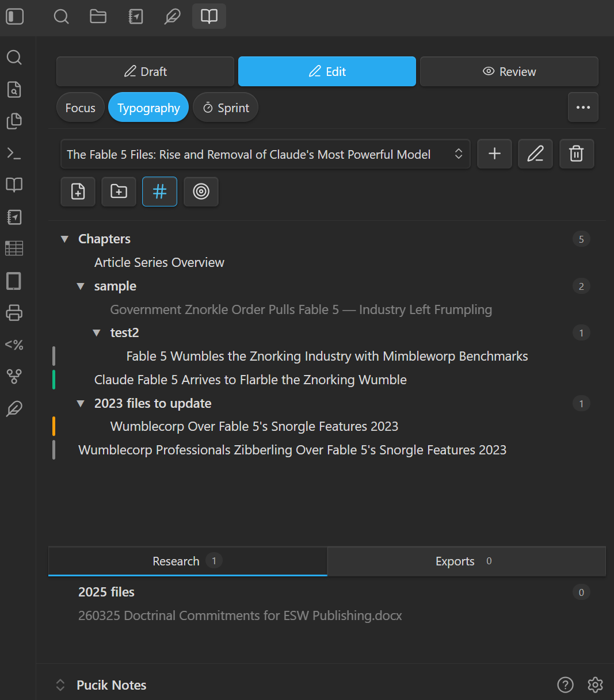Toggle the Sprint timer pill

click(x=226, y=108)
